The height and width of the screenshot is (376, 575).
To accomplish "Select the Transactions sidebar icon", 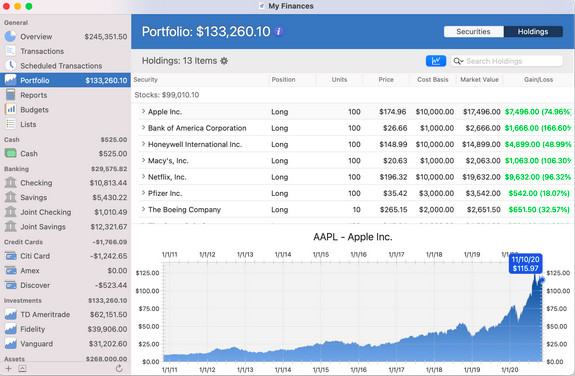I will 10,51.
